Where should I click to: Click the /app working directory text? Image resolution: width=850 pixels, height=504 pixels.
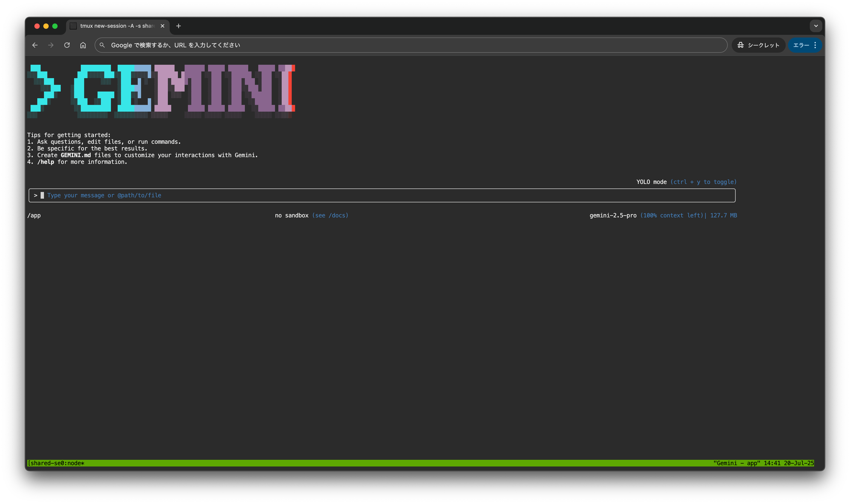coord(34,215)
